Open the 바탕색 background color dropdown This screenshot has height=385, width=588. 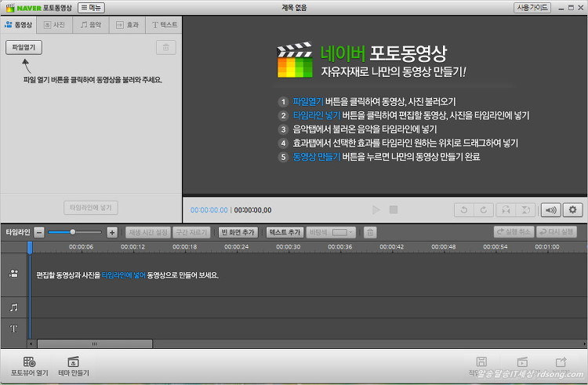[x=331, y=232]
